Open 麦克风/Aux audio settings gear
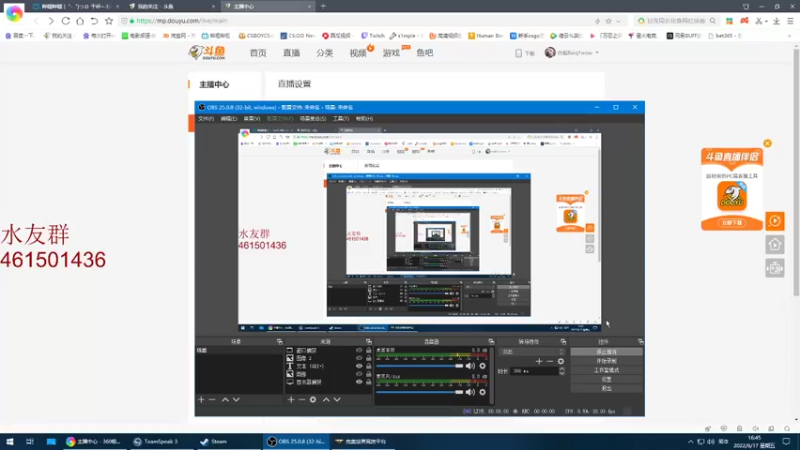This screenshot has width=800, height=450. (483, 392)
